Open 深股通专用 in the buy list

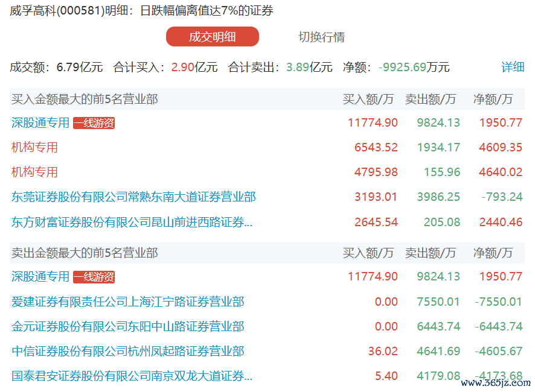tap(40, 122)
